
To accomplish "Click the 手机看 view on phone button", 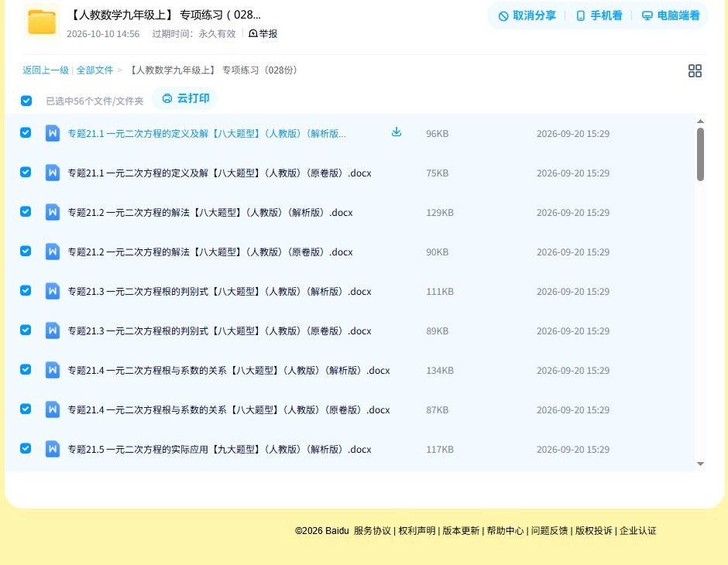I will (x=599, y=15).
